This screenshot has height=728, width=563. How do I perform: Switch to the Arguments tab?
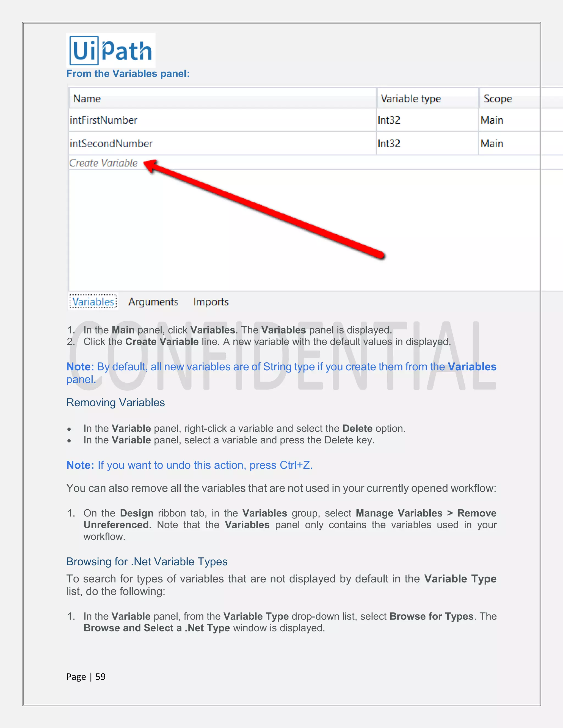click(x=153, y=302)
